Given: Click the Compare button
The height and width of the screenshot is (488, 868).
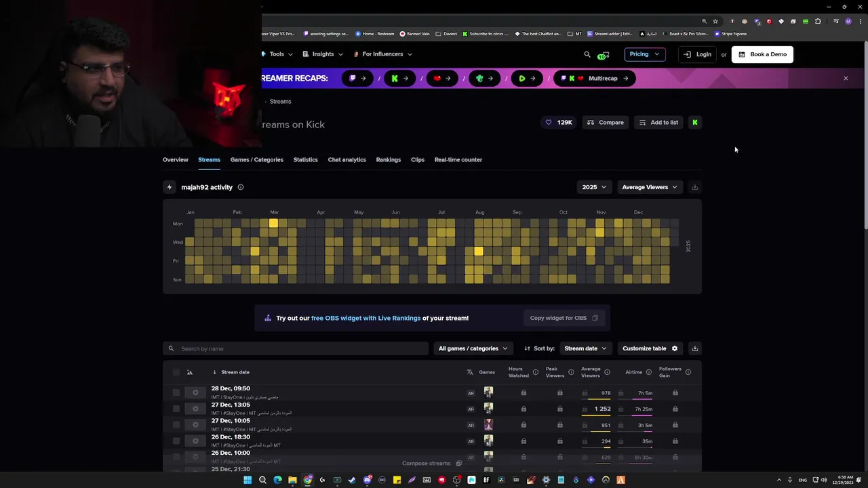Looking at the screenshot, I should click(x=606, y=123).
